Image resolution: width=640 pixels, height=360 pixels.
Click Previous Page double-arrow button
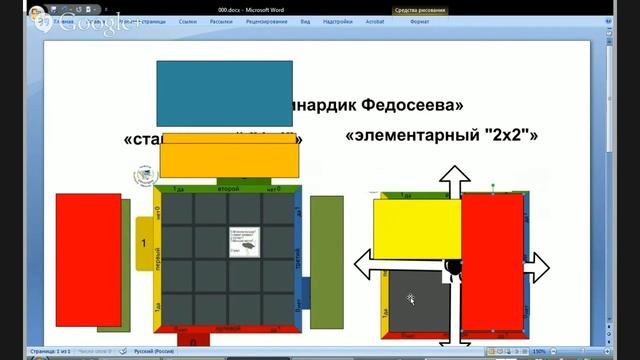click(x=609, y=327)
